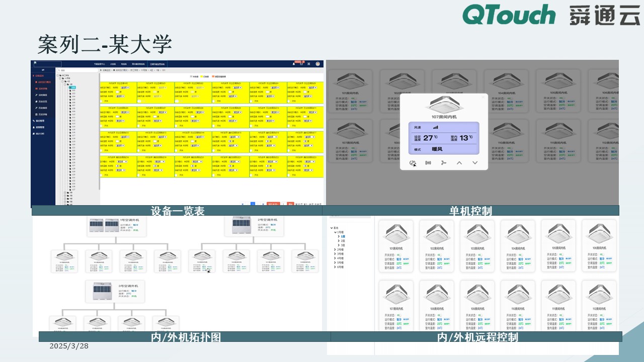Click the 2号空调外机 outdoor unit image
This screenshot has height=362, width=644.
pyautogui.click(x=248, y=226)
